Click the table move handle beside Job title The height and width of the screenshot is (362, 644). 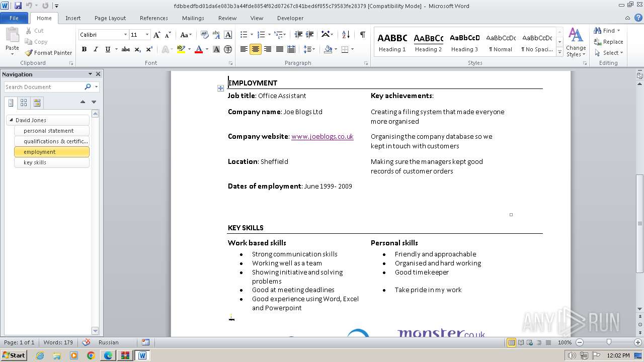click(220, 88)
